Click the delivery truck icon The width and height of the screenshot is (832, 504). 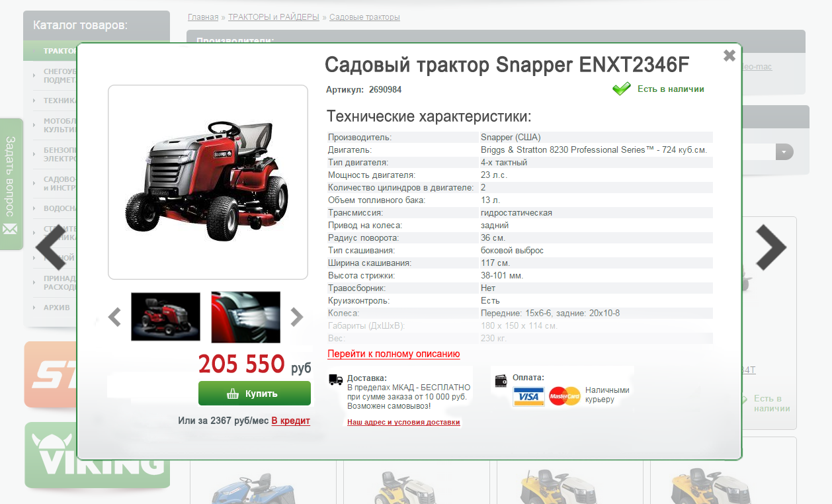[x=335, y=380]
